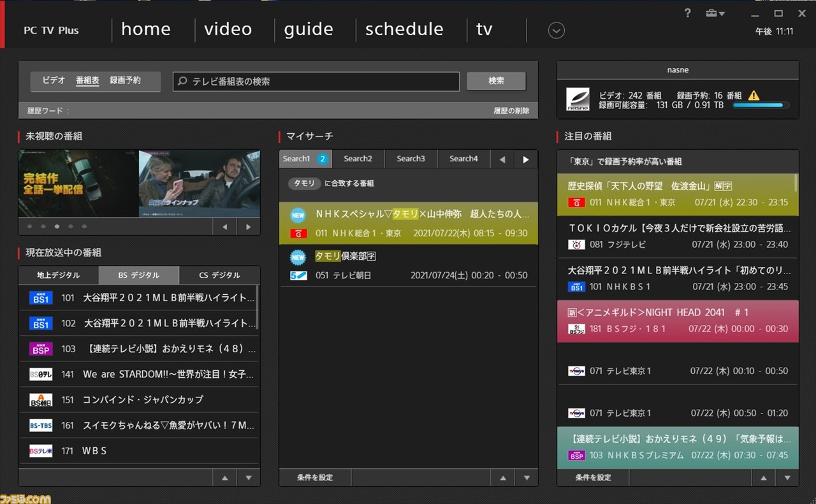This screenshot has height=504, width=816.
Task: Click up arrow under My Search list
Action: click(502, 477)
